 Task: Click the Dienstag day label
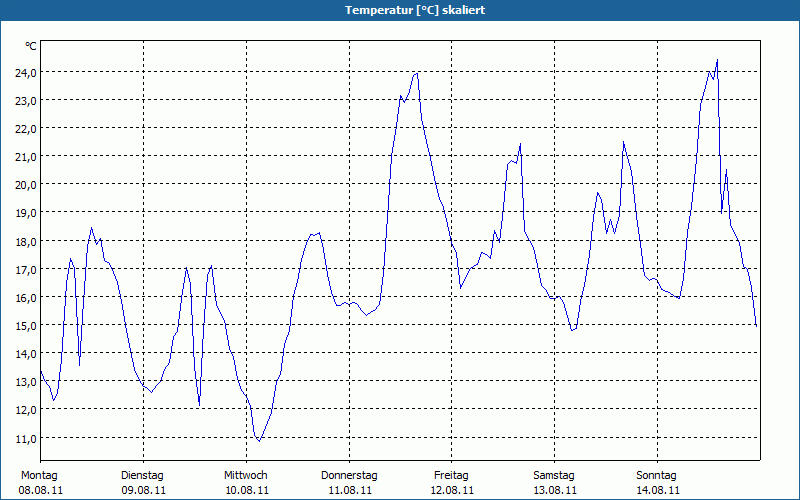click(142, 476)
